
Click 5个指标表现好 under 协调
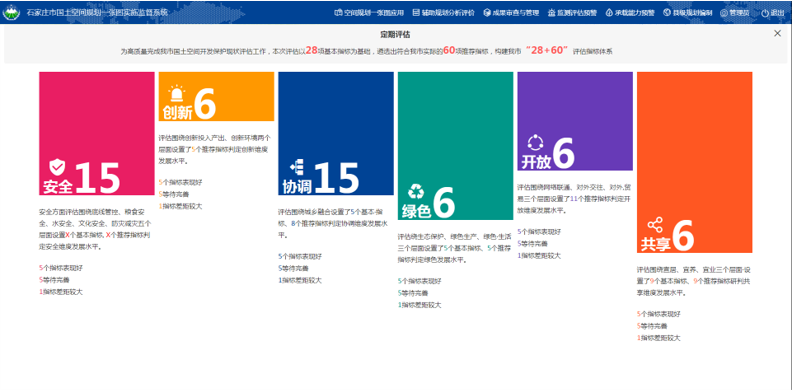pos(300,256)
